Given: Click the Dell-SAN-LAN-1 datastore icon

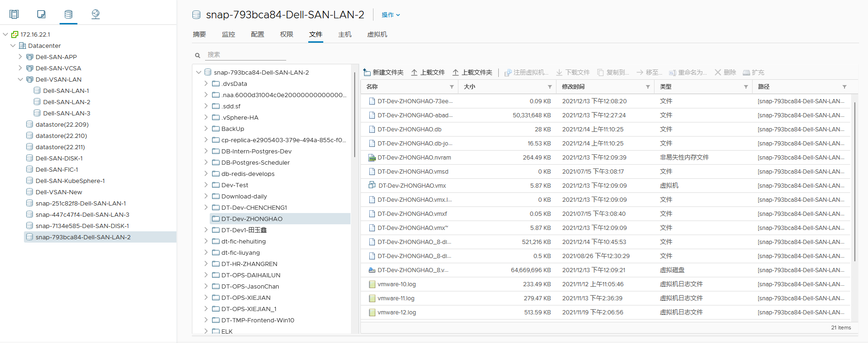Looking at the screenshot, I should point(37,91).
